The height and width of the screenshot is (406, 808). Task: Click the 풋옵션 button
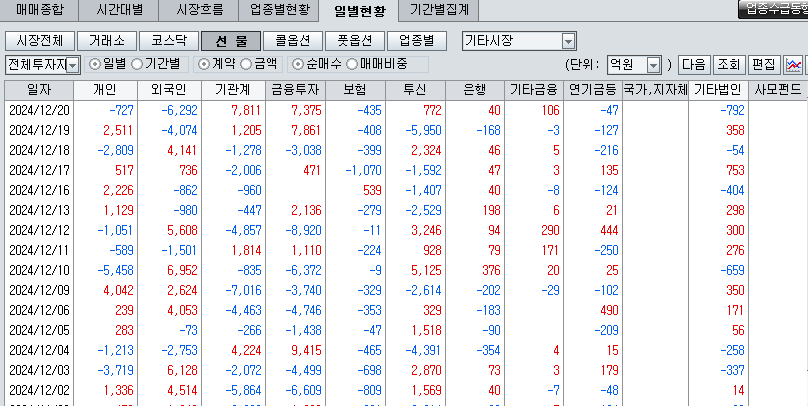pyautogui.click(x=355, y=41)
